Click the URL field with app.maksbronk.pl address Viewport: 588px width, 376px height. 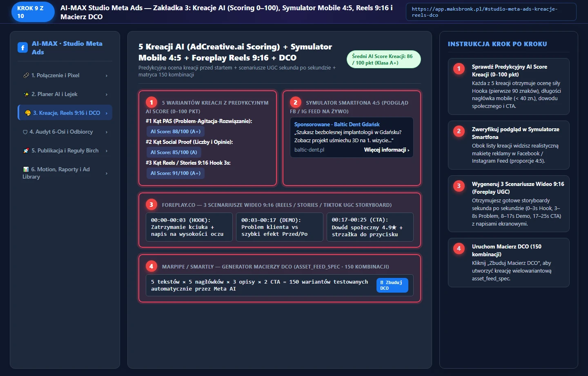click(x=491, y=12)
